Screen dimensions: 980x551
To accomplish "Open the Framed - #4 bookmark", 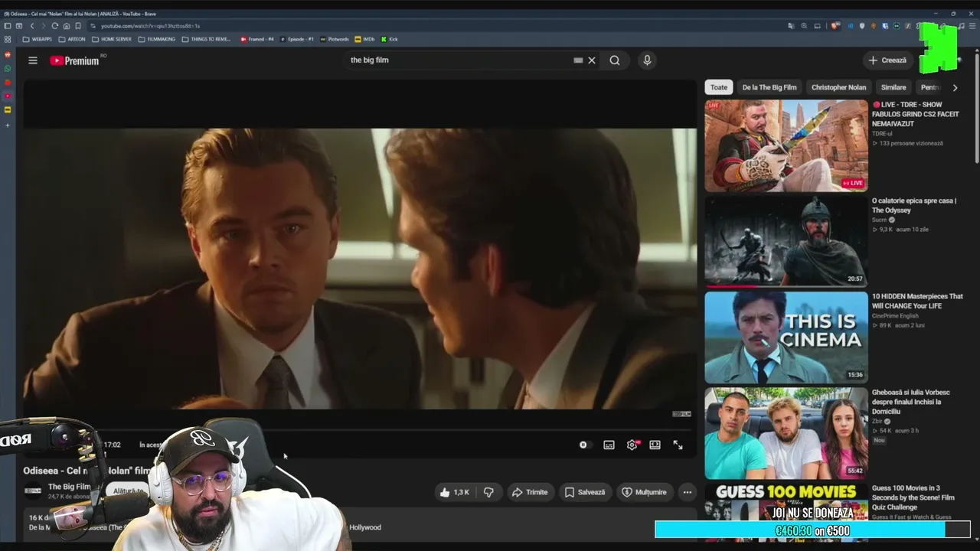I will 257,39.
